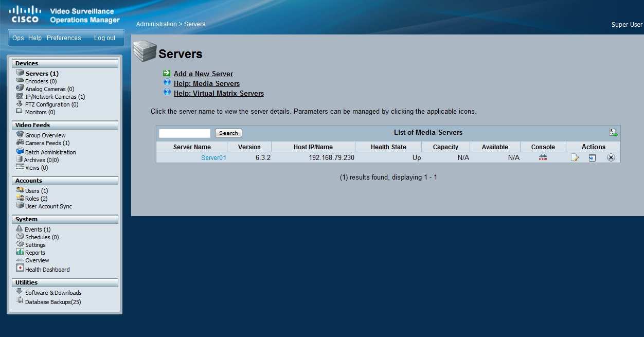Image resolution: width=644 pixels, height=337 pixels.
Task: Click the Cisco logo at top left
Action: point(26,14)
